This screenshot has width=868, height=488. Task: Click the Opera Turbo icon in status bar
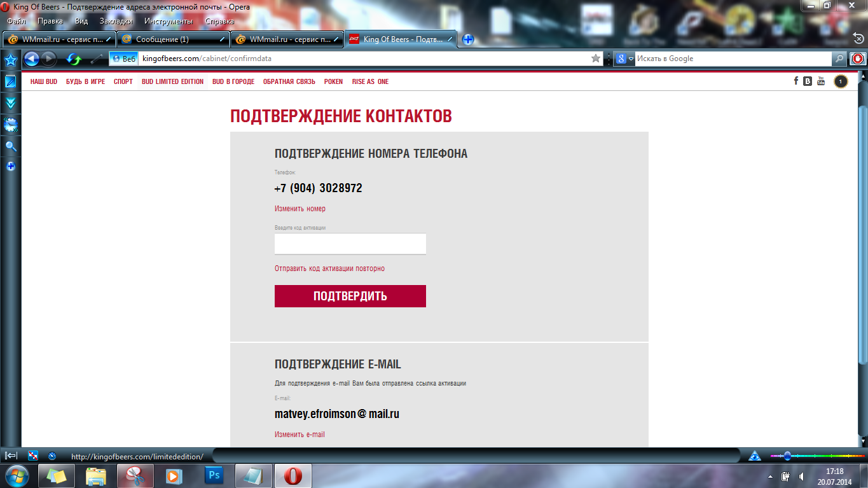(x=52, y=456)
